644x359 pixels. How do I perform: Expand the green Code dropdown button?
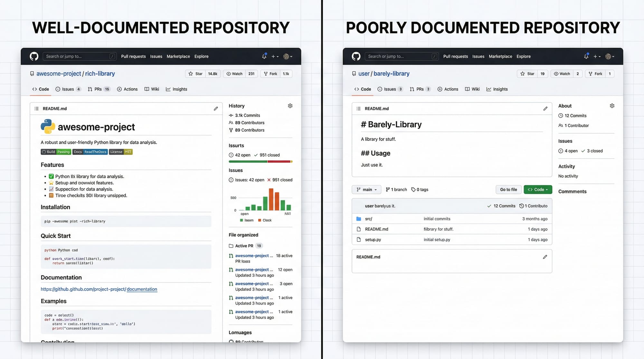538,189
